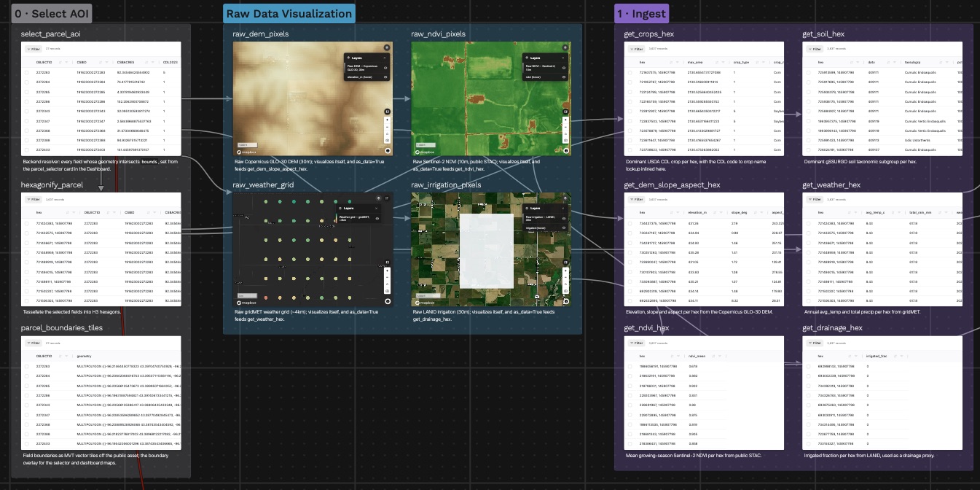Check row 2272403 in parcel_boundaries_tiles table
Viewport: 980px width, 490px height.
[x=27, y=443]
